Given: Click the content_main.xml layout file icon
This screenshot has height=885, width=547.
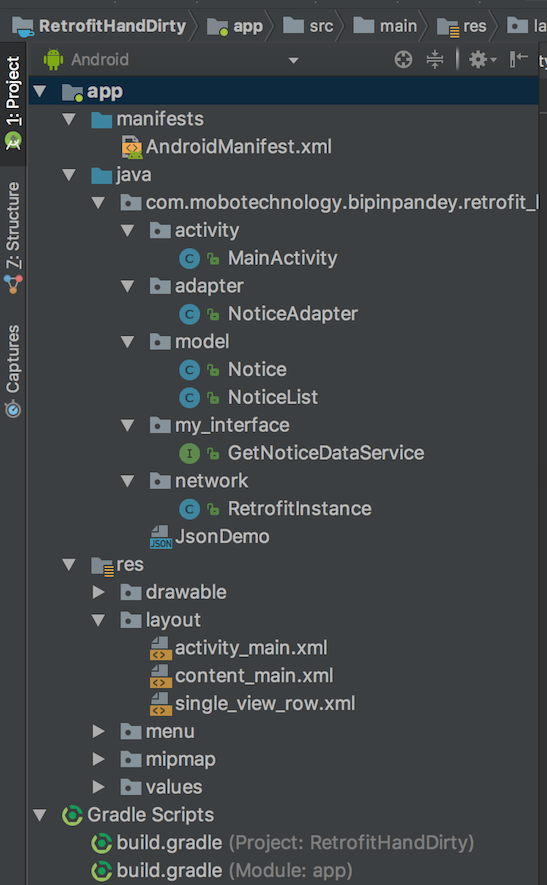Looking at the screenshot, I should [x=161, y=676].
